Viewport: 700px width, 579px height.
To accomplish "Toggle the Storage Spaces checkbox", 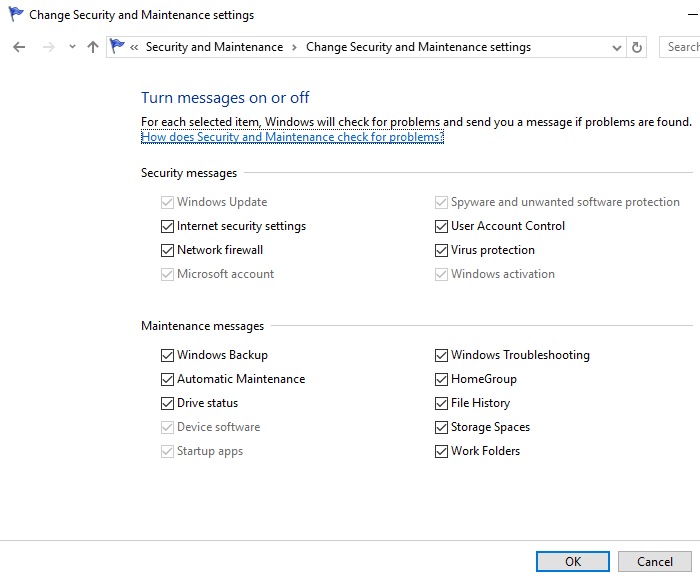I will pyautogui.click(x=441, y=427).
